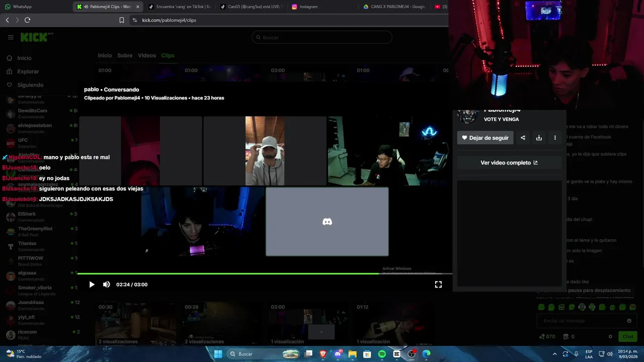644x362 pixels.
Task: Open the chat shop icon showing 0
Action: point(569,336)
